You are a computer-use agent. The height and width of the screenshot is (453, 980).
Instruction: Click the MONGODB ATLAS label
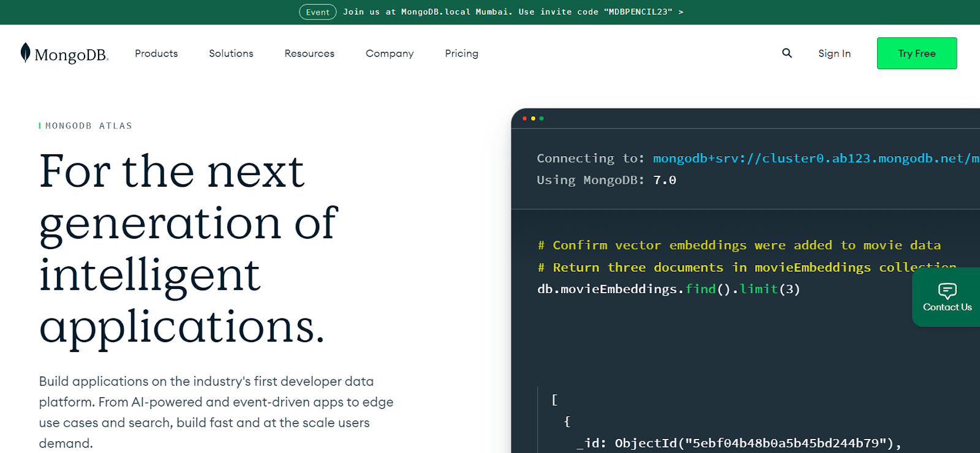[89, 126]
